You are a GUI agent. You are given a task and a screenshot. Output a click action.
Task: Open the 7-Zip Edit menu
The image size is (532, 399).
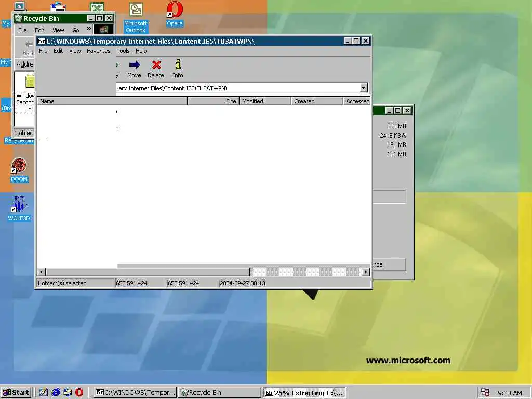point(58,51)
